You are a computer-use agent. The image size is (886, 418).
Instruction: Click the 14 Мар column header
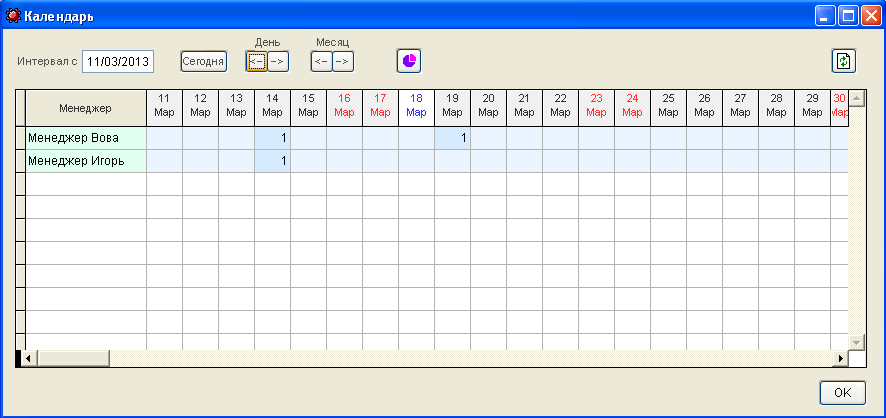(272, 107)
